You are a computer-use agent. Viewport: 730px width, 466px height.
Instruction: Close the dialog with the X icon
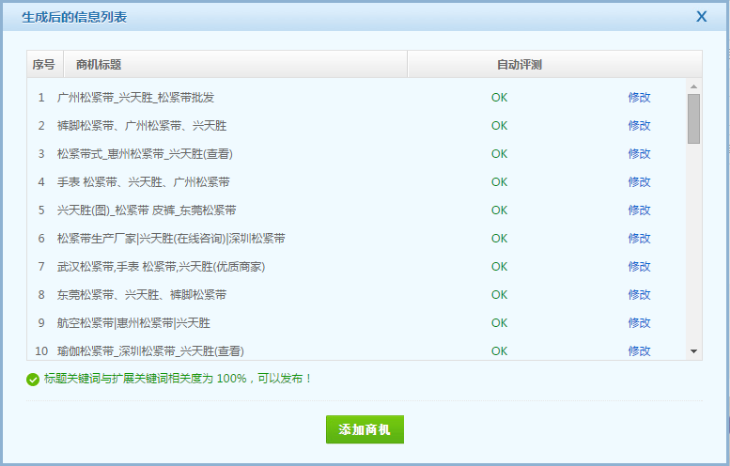[x=702, y=16]
